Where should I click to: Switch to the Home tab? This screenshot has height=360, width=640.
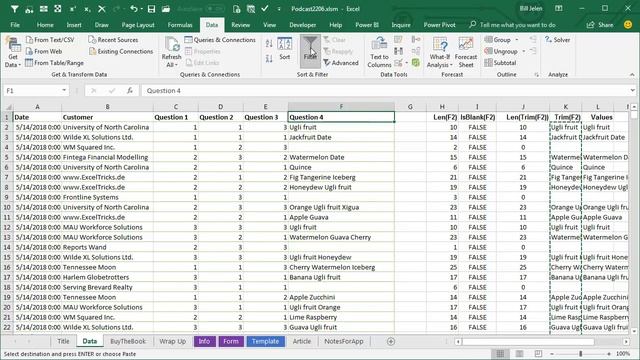(x=45, y=25)
